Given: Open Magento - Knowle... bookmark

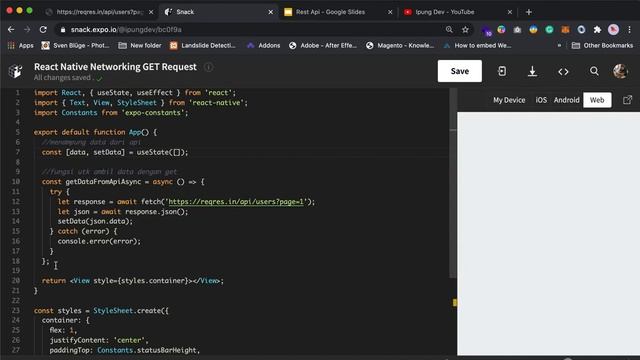Looking at the screenshot, I should [x=400, y=45].
